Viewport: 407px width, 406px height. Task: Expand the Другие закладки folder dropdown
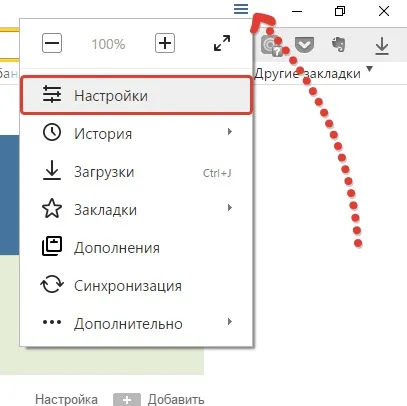369,69
